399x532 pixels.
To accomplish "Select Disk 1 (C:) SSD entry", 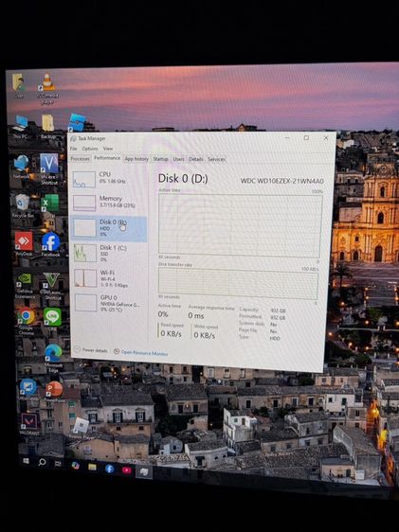I will coord(109,253).
